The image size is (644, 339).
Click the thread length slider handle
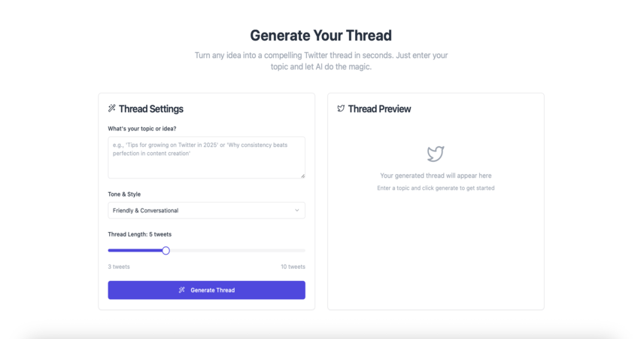point(166,251)
